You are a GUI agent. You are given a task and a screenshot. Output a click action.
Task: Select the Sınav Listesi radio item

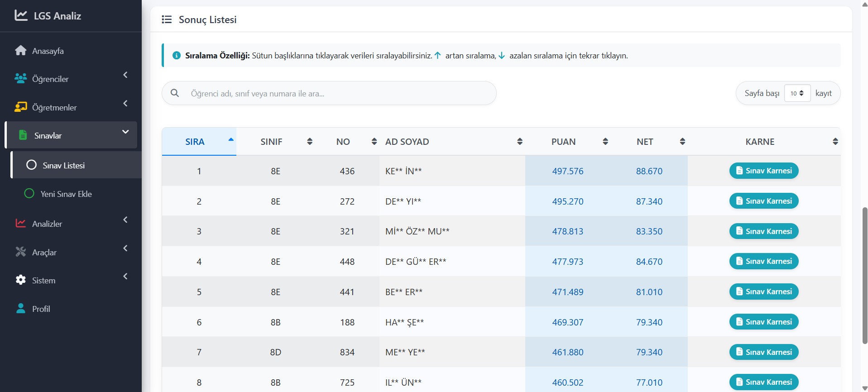(x=31, y=165)
